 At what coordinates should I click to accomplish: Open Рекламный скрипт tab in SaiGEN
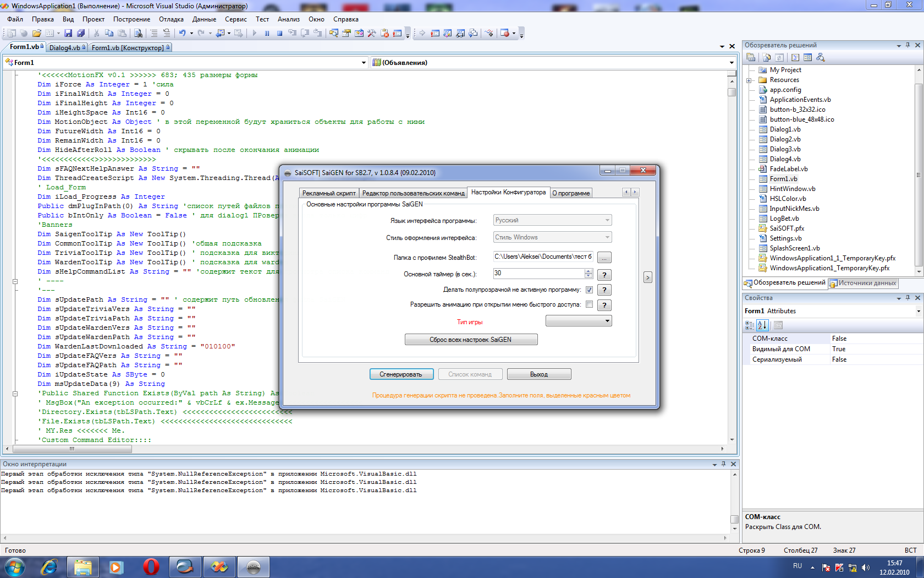(329, 193)
